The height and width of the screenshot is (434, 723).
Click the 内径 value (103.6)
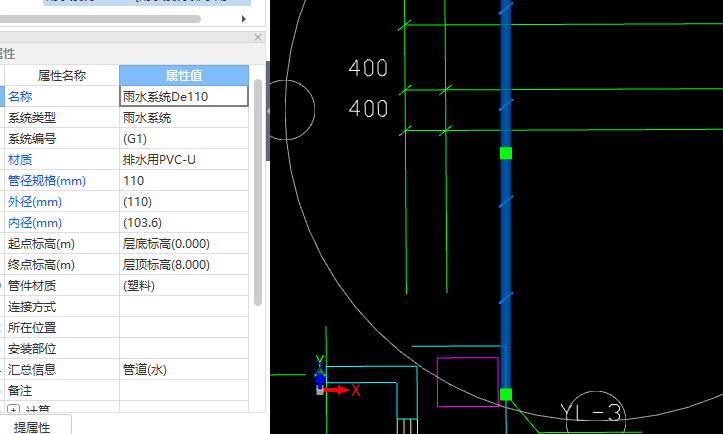pyautogui.click(x=184, y=223)
